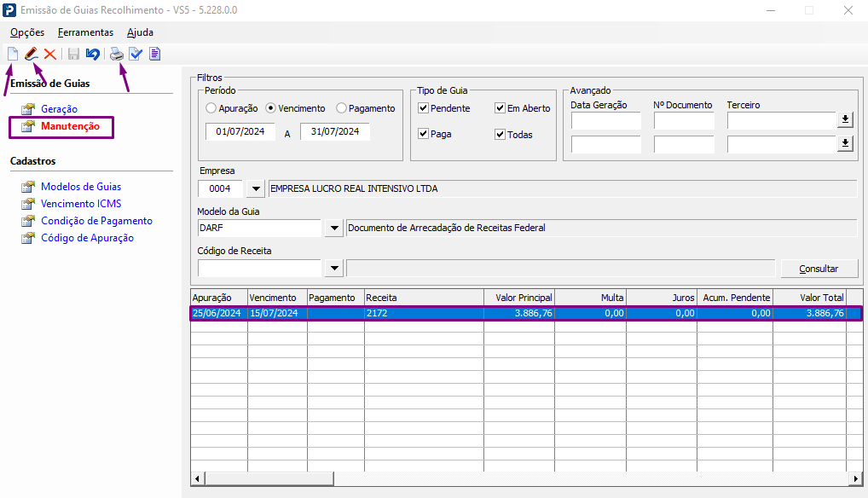This screenshot has height=498, width=868.
Task: Click the New document toolbar icon
Action: pos(13,54)
